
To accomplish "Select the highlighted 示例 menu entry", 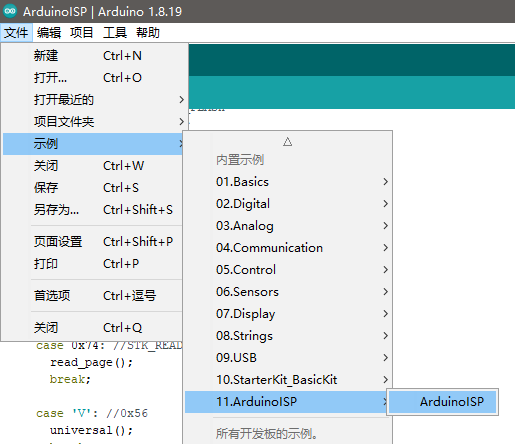I will 93,144.
